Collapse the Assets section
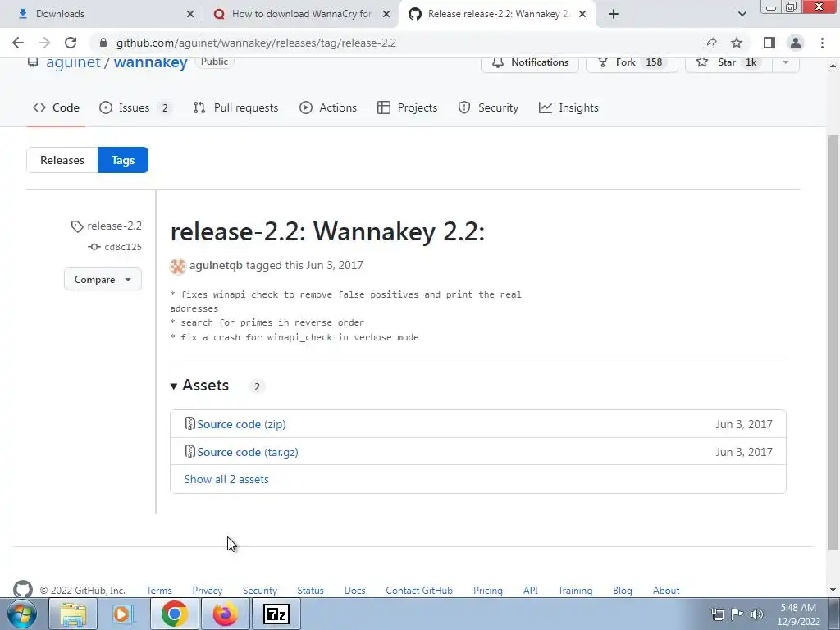The height and width of the screenshot is (630, 840). (x=199, y=386)
